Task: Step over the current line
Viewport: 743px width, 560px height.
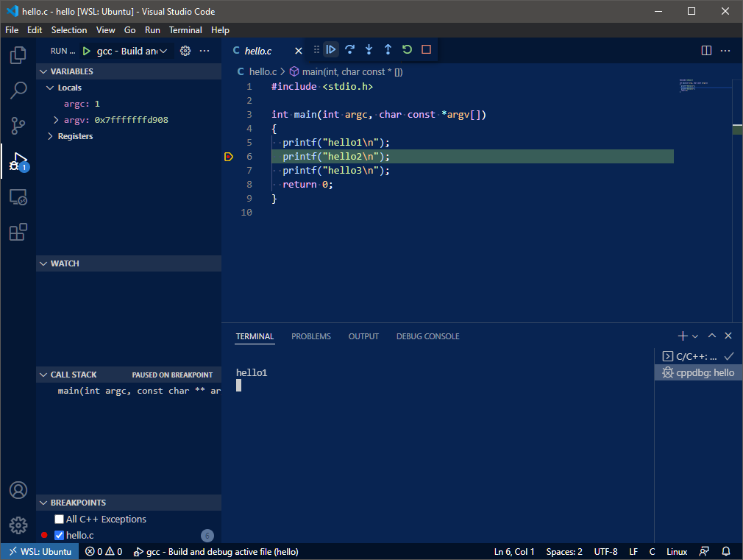Action: [349, 49]
